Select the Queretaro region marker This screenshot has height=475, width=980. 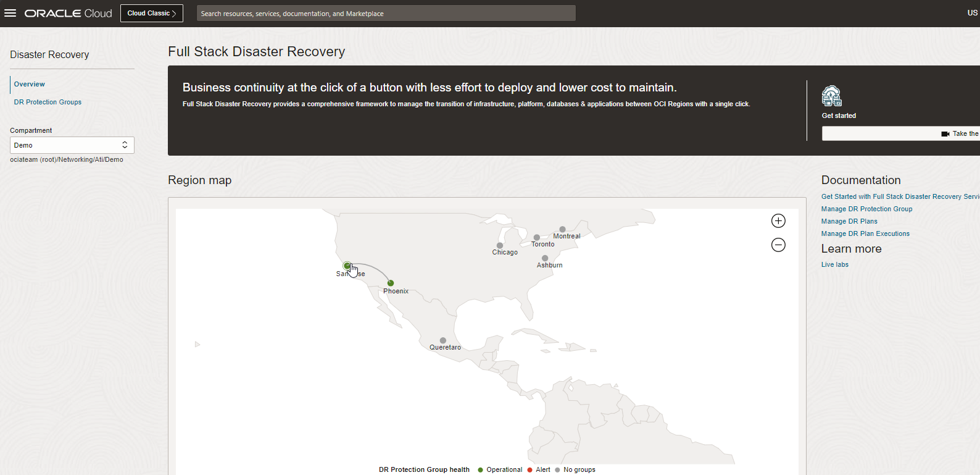click(x=443, y=340)
